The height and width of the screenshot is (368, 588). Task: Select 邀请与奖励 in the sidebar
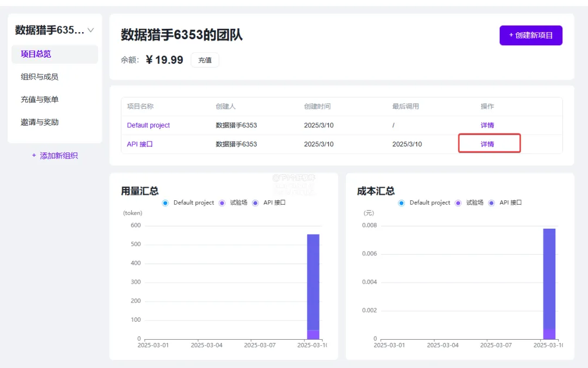click(x=40, y=122)
